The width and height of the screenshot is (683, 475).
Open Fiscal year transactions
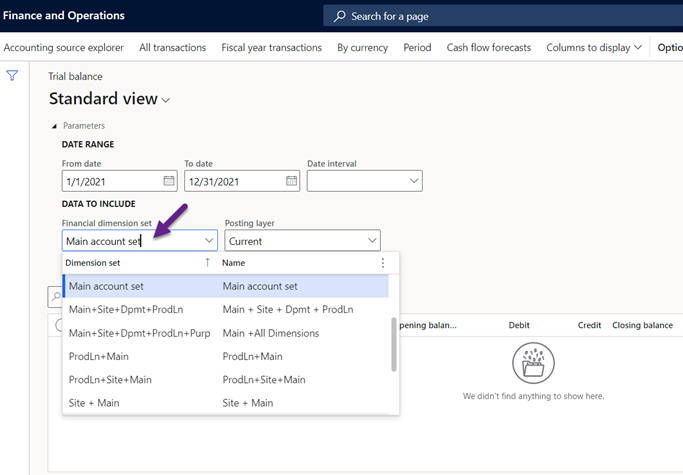271,48
